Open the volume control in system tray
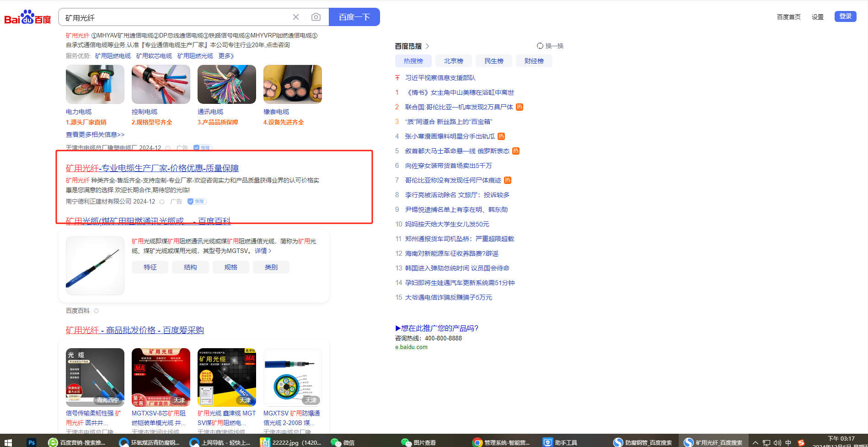The image size is (868, 447). (x=777, y=443)
